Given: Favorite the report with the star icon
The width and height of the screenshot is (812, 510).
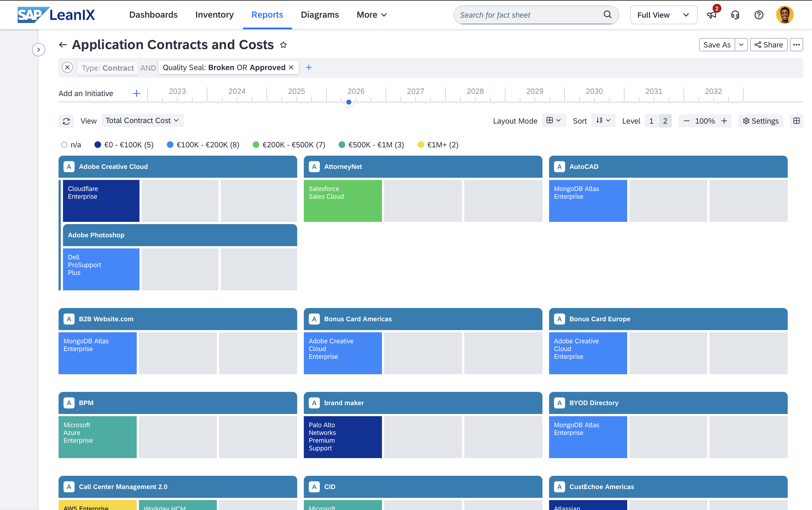Looking at the screenshot, I should point(283,45).
